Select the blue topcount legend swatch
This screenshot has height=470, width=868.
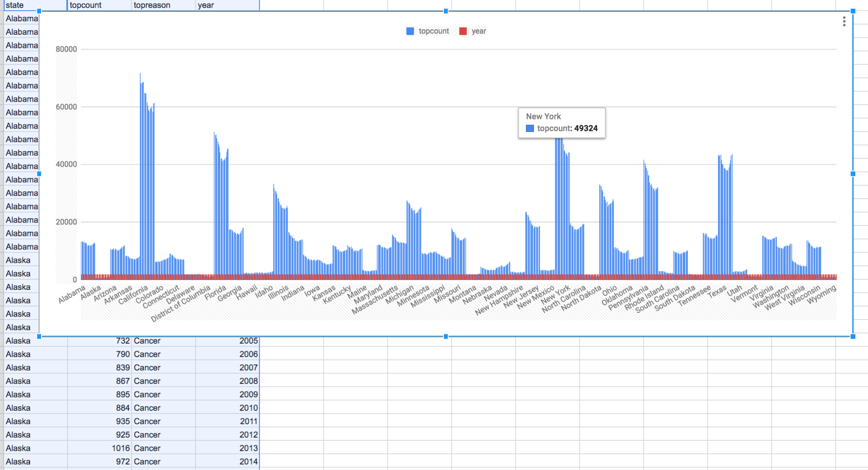(410, 31)
